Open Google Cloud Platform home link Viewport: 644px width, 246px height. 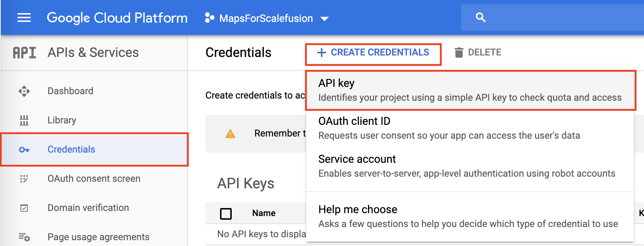[117, 18]
